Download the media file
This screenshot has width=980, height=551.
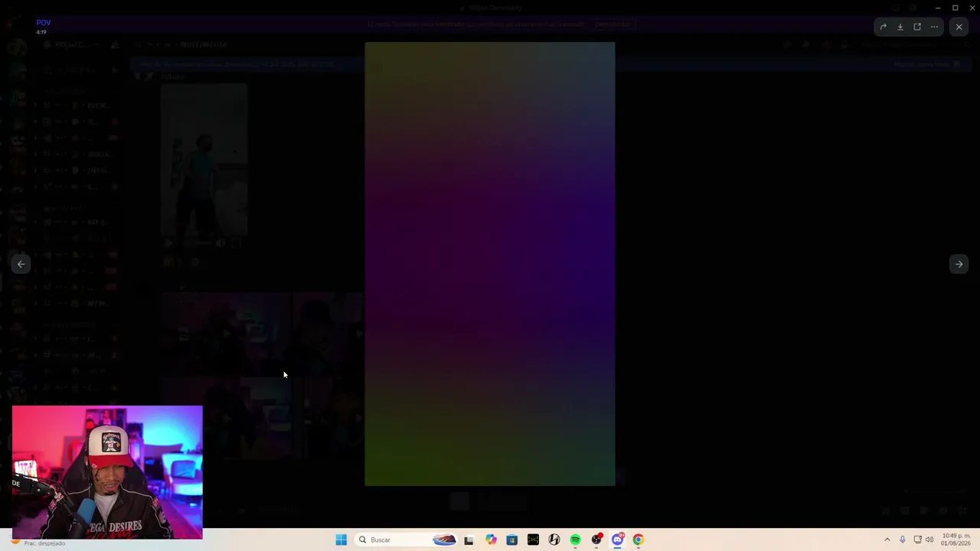pyautogui.click(x=900, y=27)
